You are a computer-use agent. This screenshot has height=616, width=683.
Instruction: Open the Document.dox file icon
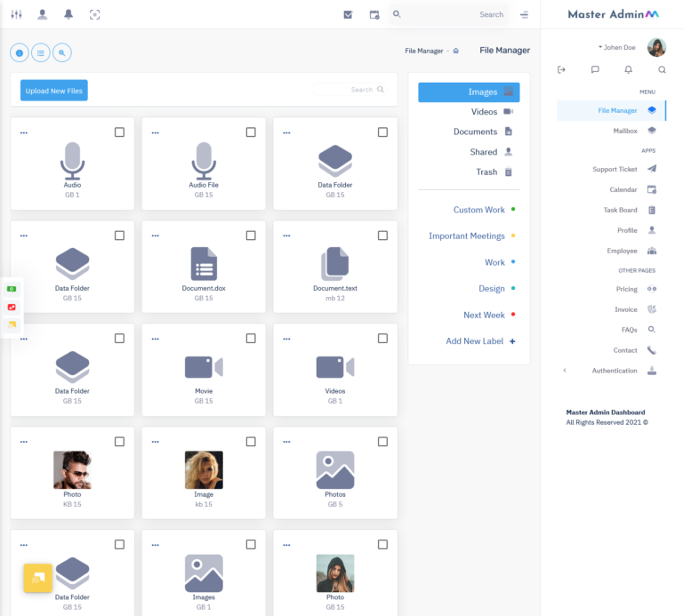[204, 264]
